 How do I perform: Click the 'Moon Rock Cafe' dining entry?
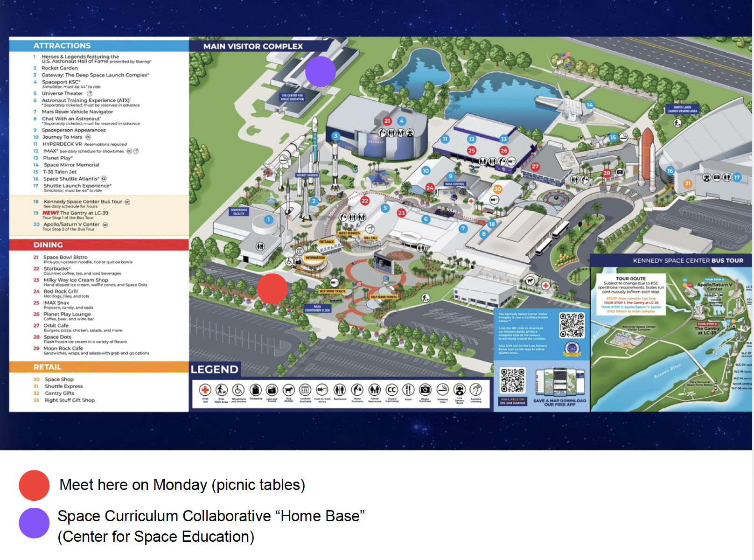(x=63, y=349)
